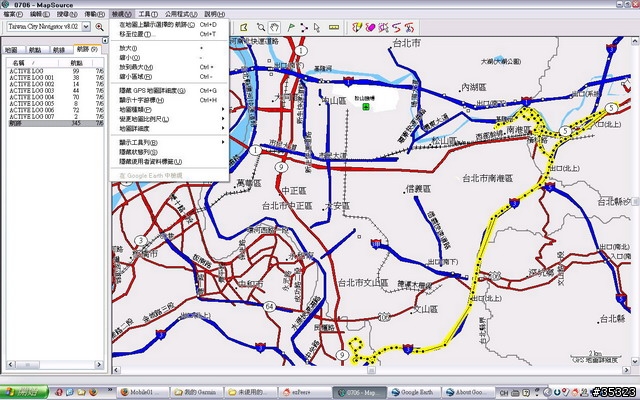The image size is (640, 400).
Task: Click the CH language indicator in the tray
Action: coord(504,393)
